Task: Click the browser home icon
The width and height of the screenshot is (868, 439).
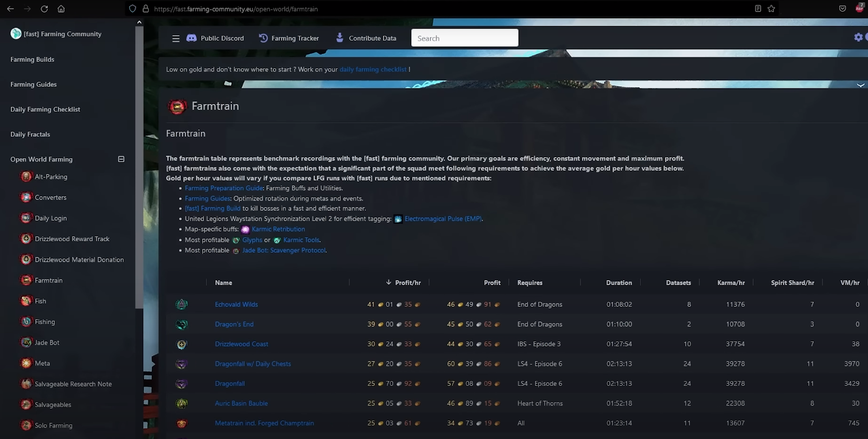Action: (x=61, y=9)
